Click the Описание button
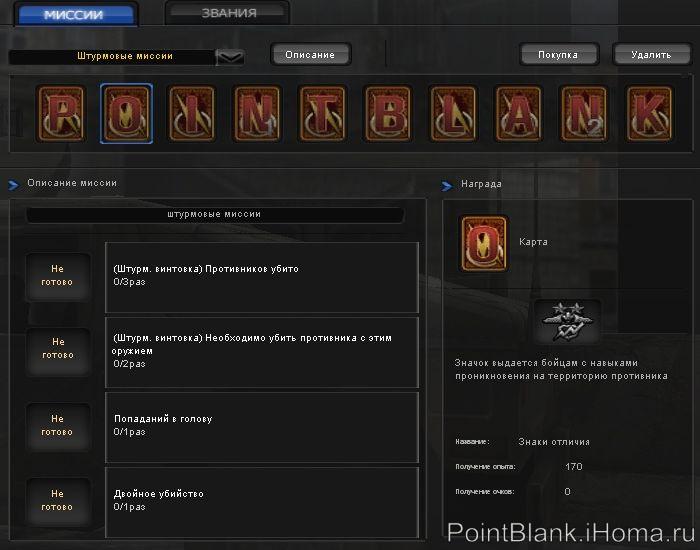The width and height of the screenshot is (700, 550). [311, 54]
